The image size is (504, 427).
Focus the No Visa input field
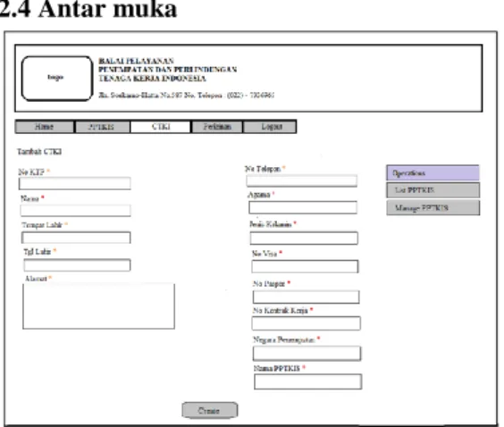(305, 266)
